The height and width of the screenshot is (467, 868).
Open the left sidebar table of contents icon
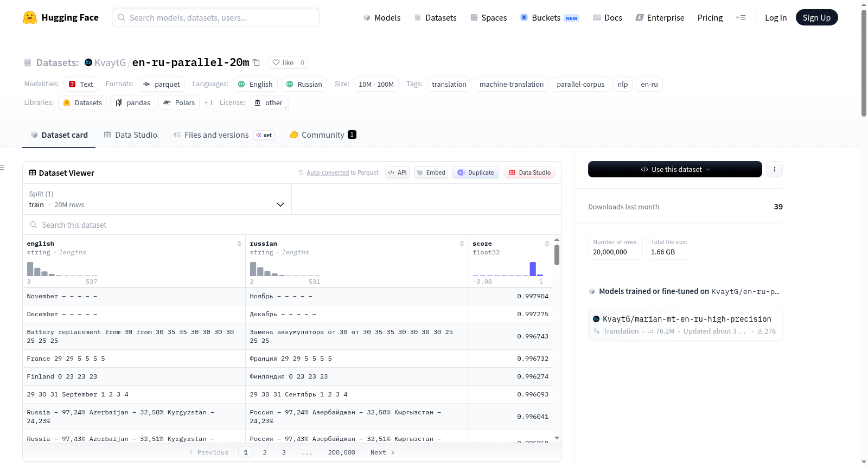click(x=3, y=168)
